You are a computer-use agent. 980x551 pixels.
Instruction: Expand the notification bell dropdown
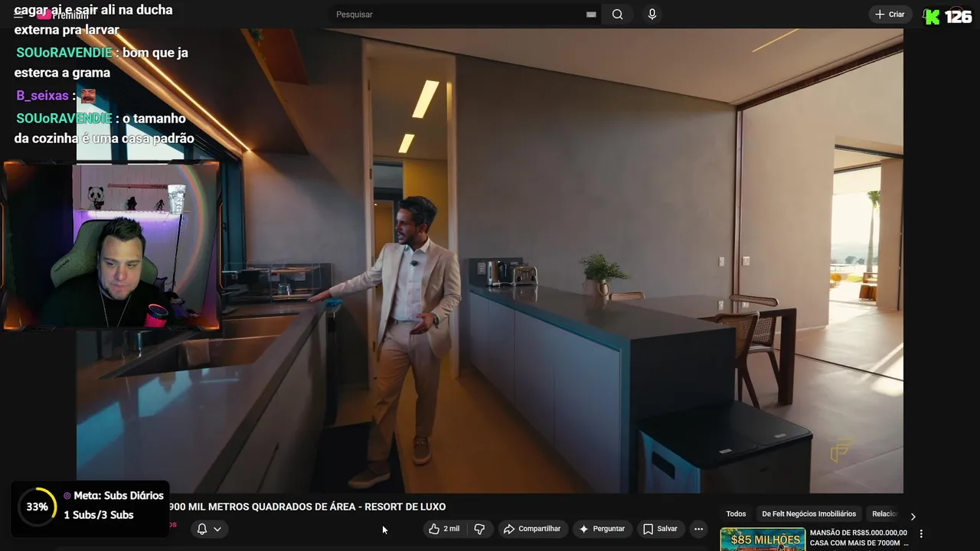click(x=209, y=529)
